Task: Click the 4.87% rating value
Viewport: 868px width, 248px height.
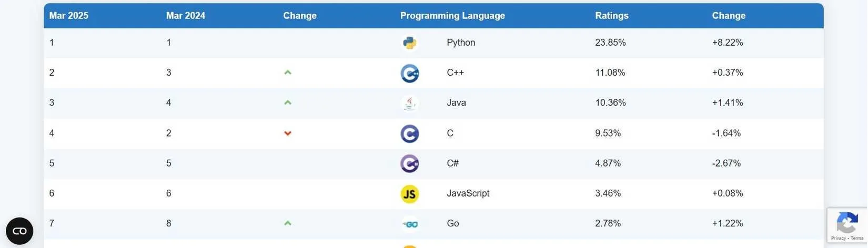Action: (x=608, y=163)
